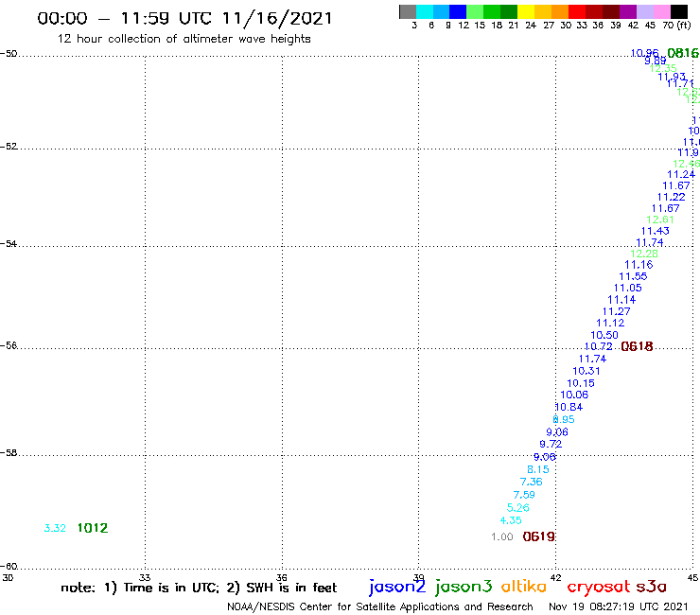This screenshot has width=700, height=615.
Task: Click the 36 longitude axis label
Action: pyautogui.click(x=282, y=577)
